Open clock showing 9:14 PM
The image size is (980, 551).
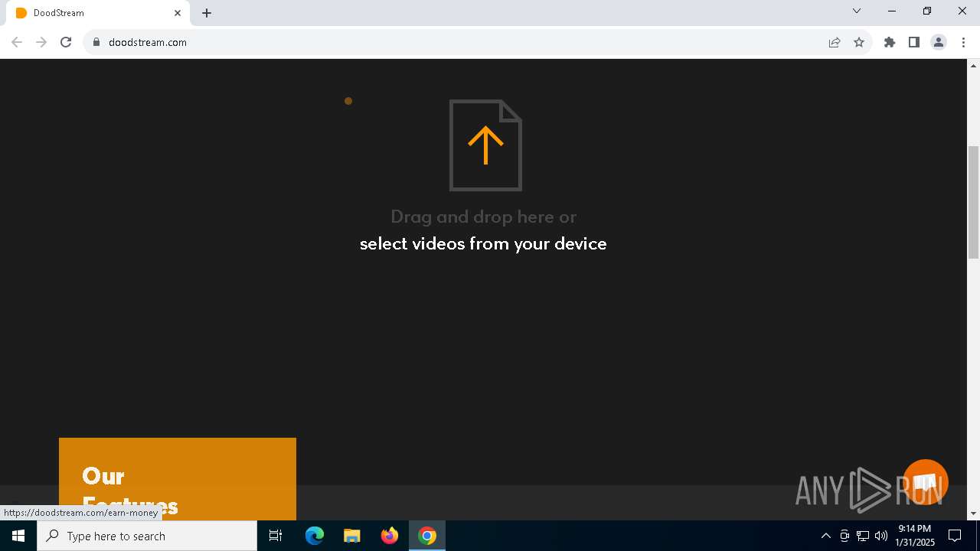pos(915,536)
